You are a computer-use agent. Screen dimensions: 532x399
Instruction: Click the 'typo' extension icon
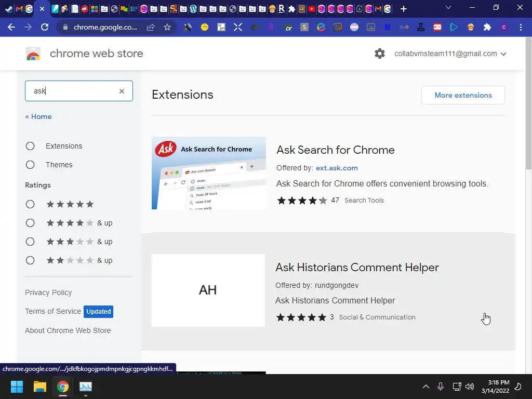tap(221, 27)
